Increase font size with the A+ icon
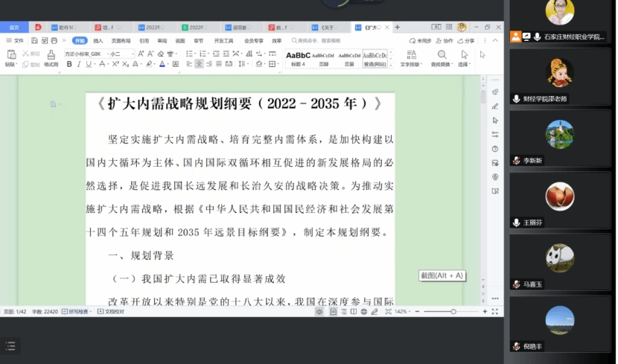The width and height of the screenshot is (618, 364). point(141,54)
